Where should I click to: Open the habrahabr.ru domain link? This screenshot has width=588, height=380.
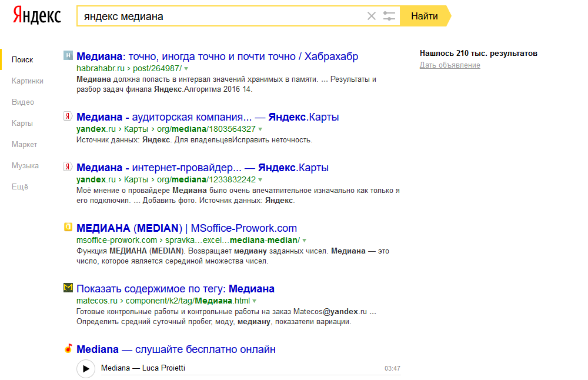click(x=101, y=68)
